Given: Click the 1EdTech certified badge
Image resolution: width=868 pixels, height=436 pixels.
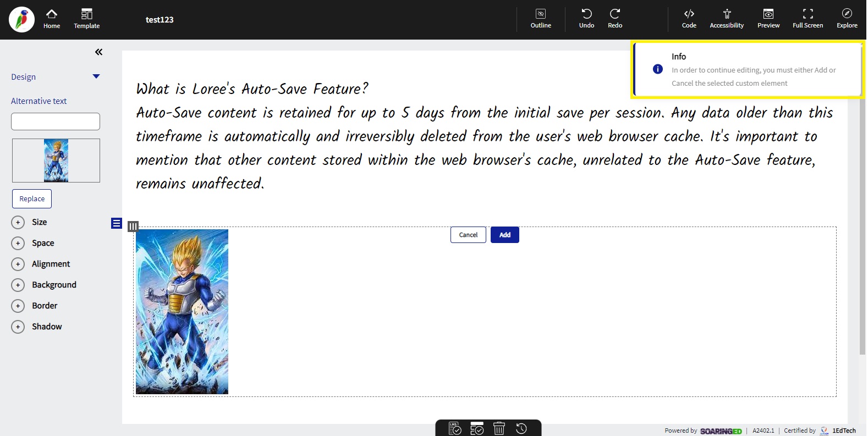Looking at the screenshot, I should point(838,431).
